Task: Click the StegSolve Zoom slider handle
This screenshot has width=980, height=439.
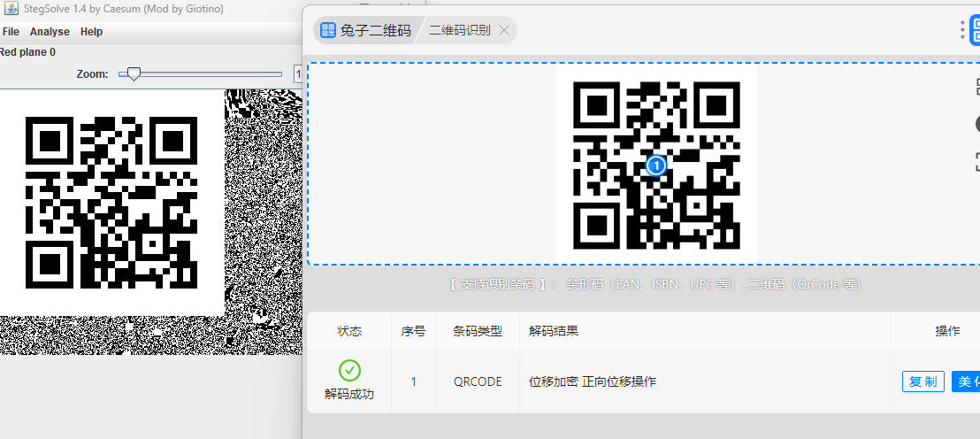Action: coord(134,73)
